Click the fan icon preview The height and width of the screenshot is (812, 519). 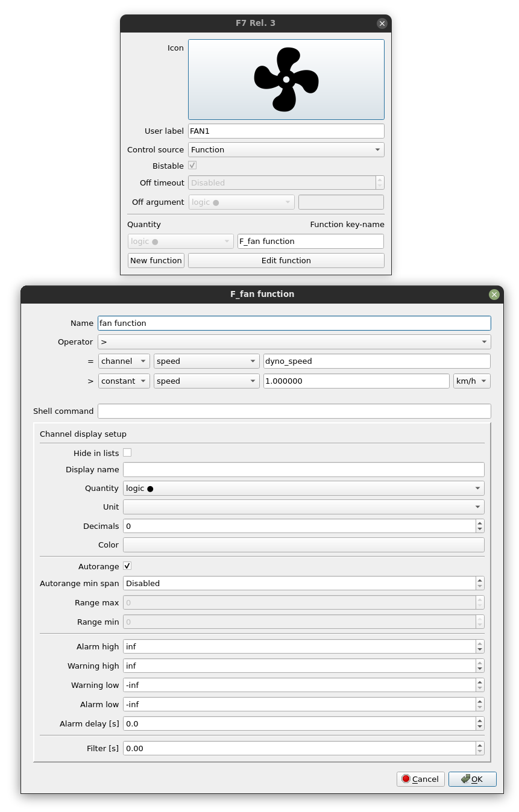click(x=286, y=79)
